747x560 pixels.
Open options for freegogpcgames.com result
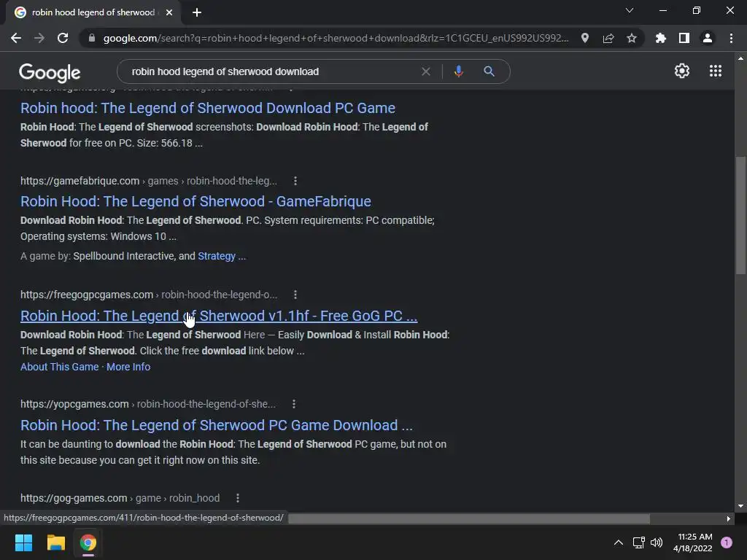295,295
